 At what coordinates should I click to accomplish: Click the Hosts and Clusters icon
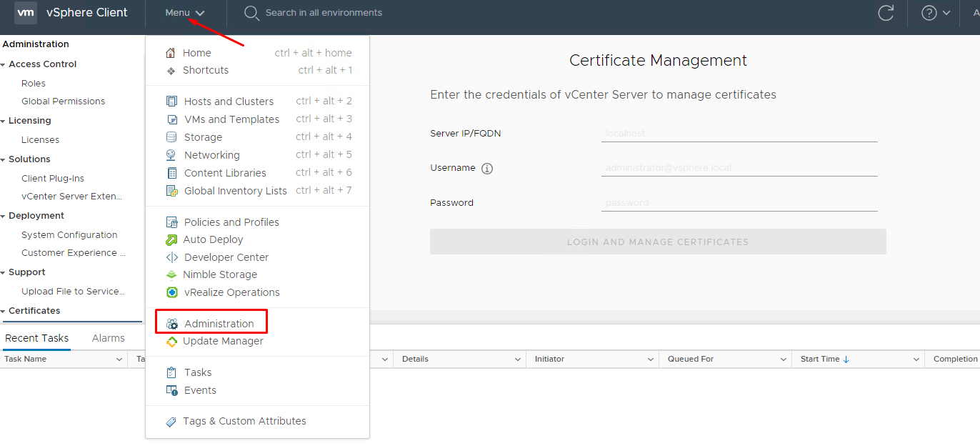click(x=171, y=101)
